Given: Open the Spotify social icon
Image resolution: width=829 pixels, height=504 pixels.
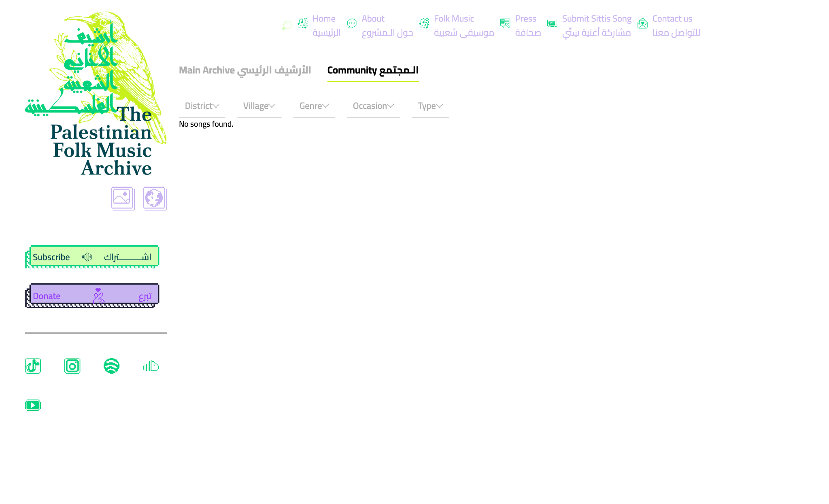Looking at the screenshot, I should 112,366.
